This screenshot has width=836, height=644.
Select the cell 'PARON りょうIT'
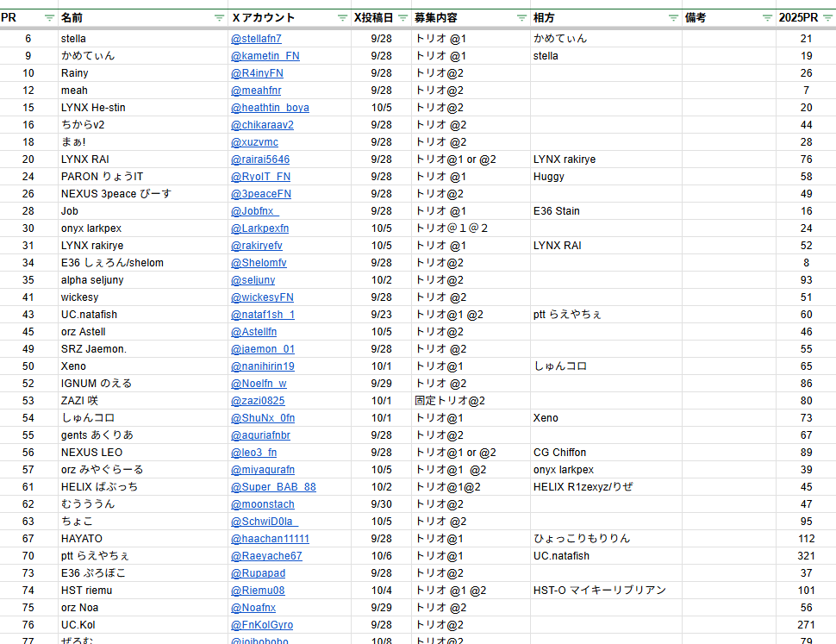pyautogui.click(x=143, y=177)
